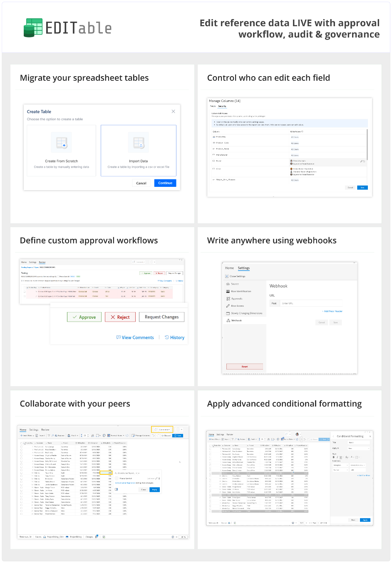Select Slowly Changing Dimensions option
Image resolution: width=392 pixels, height=563 pixels.
[x=246, y=313]
